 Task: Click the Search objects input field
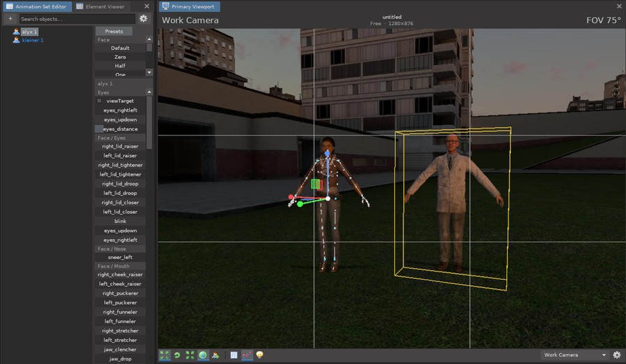tap(77, 18)
